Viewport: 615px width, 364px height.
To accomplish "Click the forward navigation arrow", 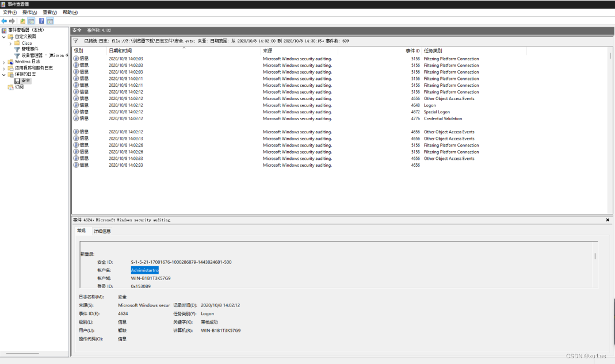I will point(11,21).
